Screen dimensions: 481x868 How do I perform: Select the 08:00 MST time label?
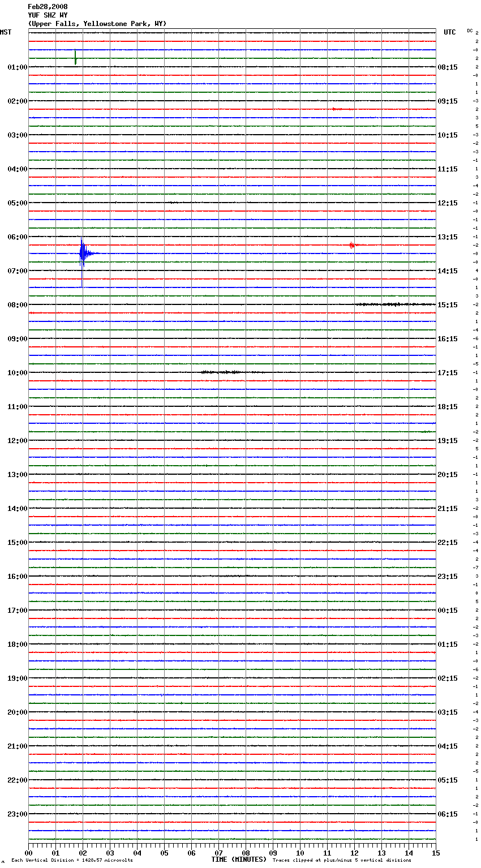[17, 305]
